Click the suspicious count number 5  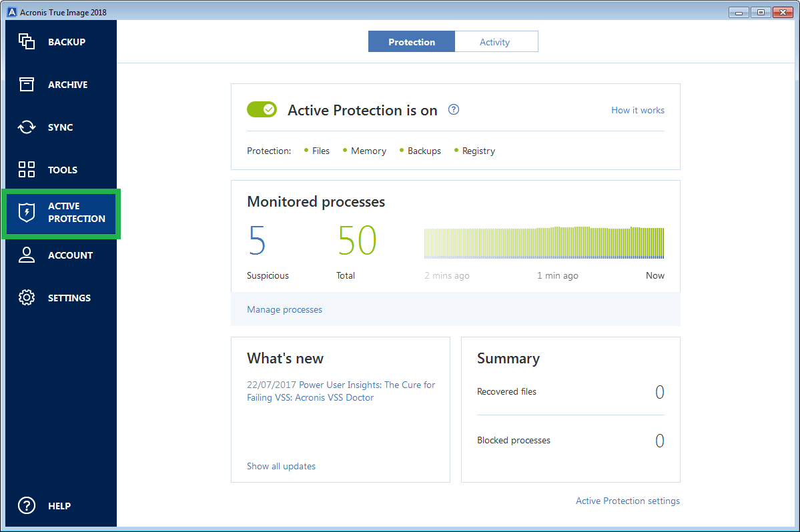(257, 240)
